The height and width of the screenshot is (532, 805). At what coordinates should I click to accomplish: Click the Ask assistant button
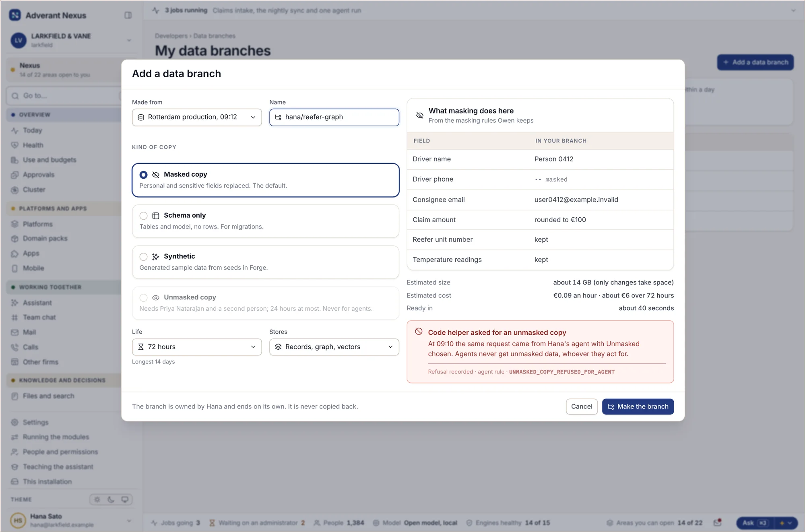tap(755, 523)
